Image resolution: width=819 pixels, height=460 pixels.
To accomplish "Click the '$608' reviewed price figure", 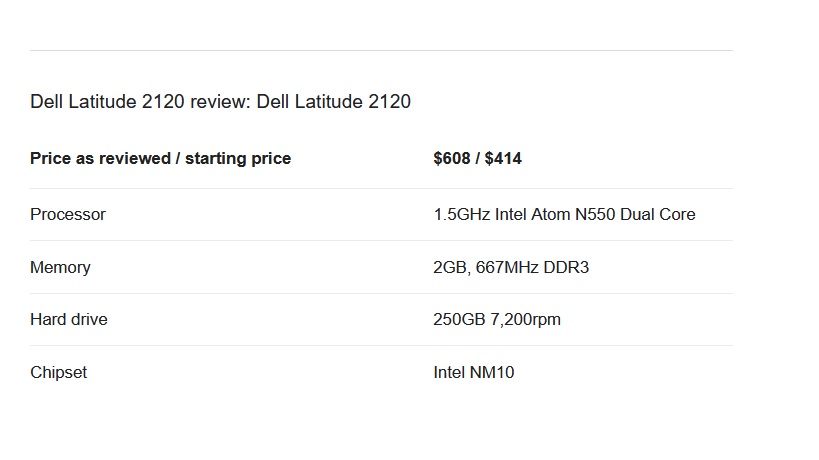I will pos(452,158).
